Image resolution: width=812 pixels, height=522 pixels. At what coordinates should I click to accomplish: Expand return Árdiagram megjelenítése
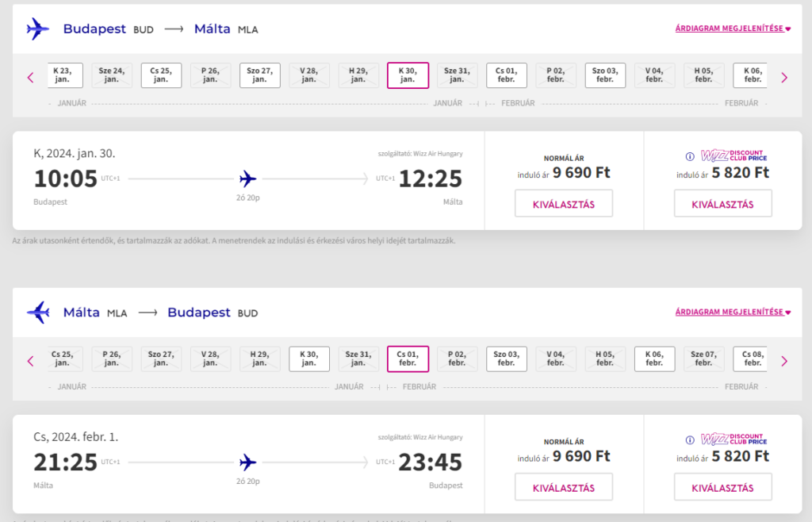(733, 312)
